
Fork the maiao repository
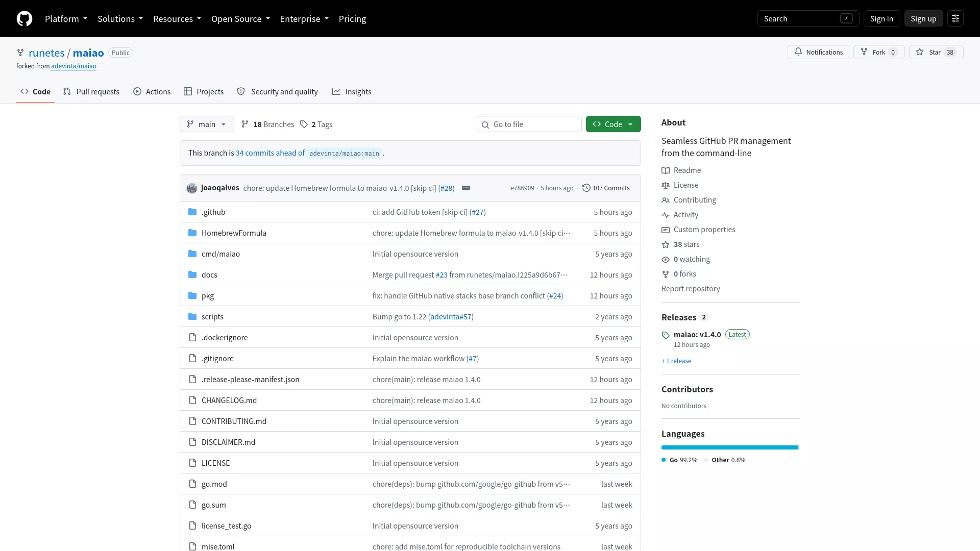(879, 52)
